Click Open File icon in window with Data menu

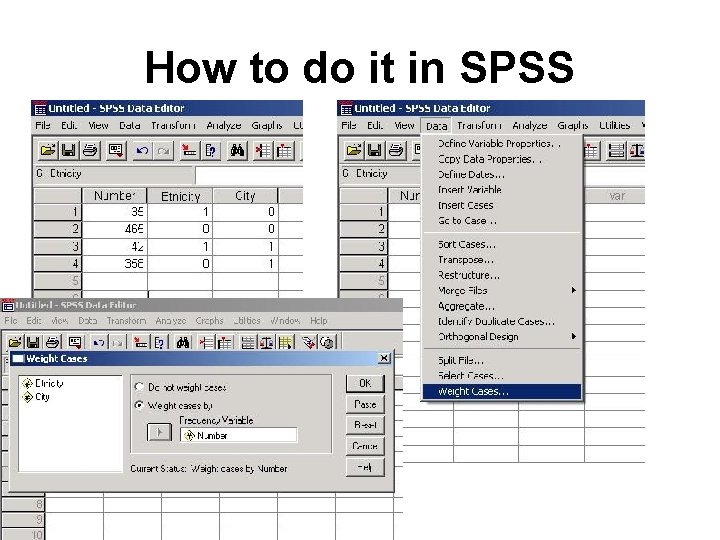[x=354, y=151]
